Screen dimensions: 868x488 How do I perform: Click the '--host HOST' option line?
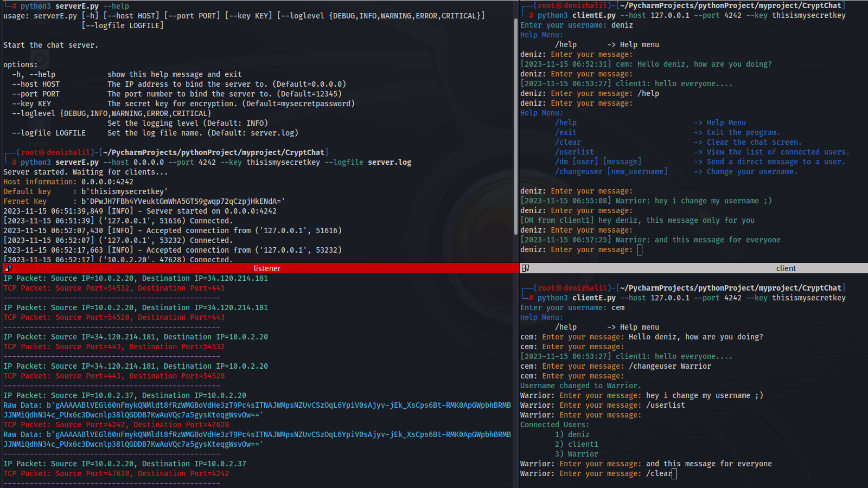(179, 85)
